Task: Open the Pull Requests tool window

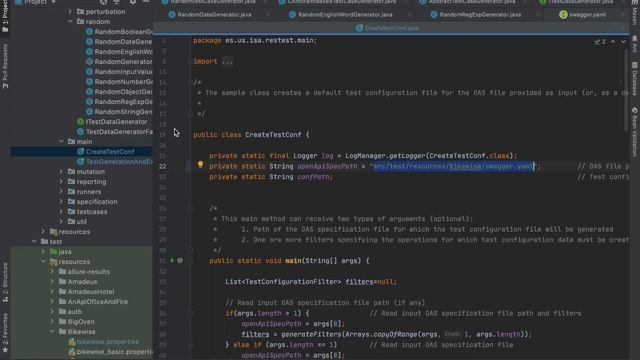Action: tap(5, 65)
